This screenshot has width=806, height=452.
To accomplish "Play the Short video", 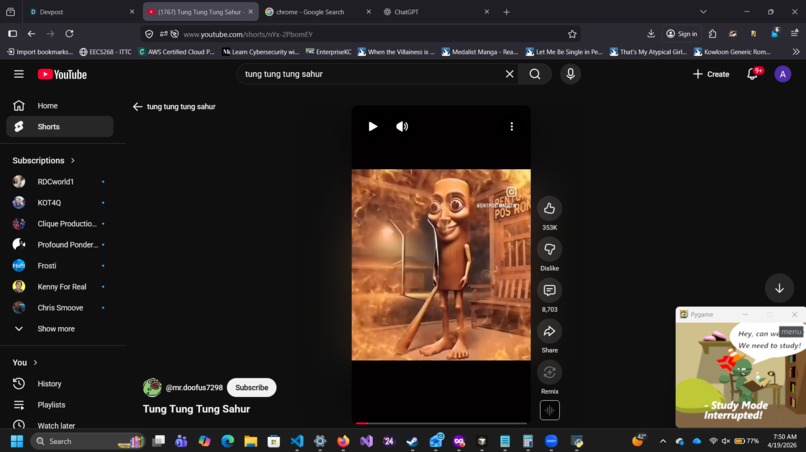I will coord(373,126).
